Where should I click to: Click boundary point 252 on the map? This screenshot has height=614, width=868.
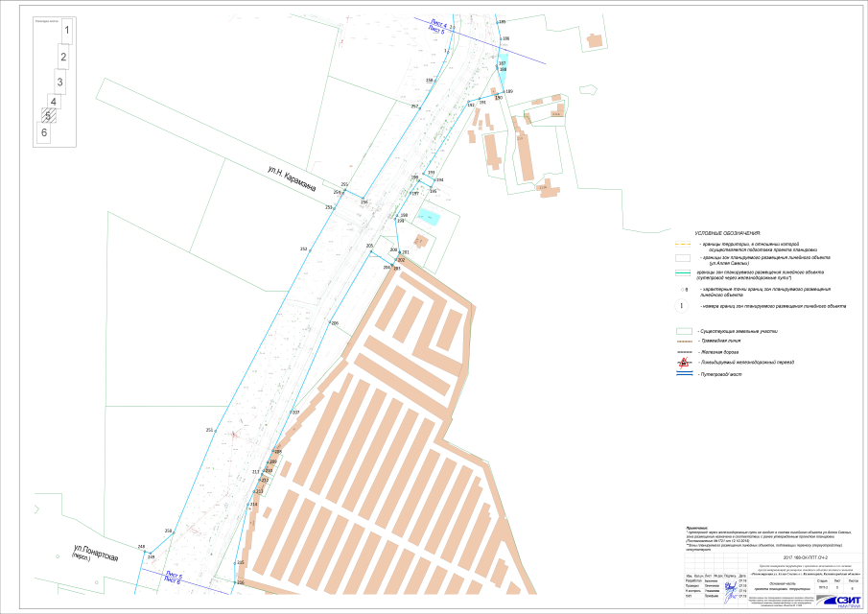[x=303, y=249]
